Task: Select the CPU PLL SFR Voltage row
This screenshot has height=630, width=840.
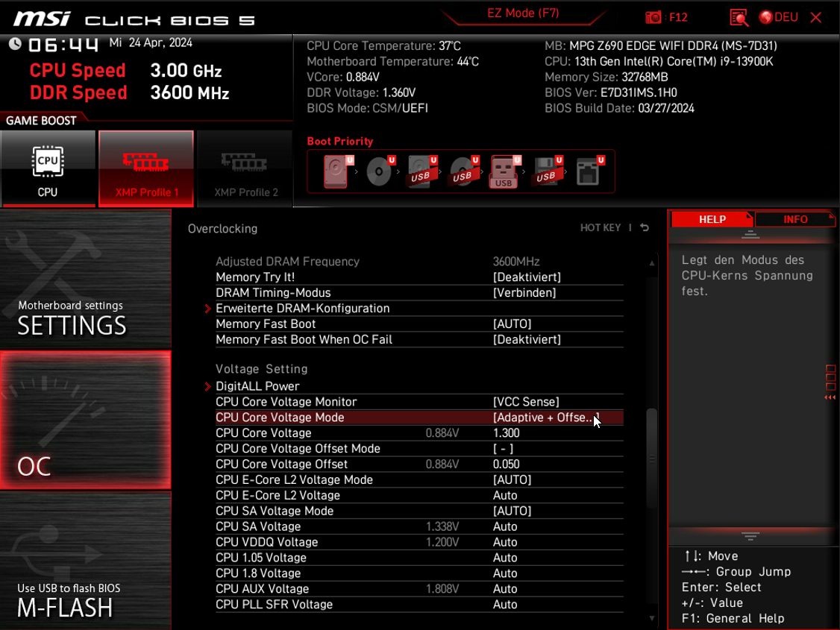Action: (419, 605)
